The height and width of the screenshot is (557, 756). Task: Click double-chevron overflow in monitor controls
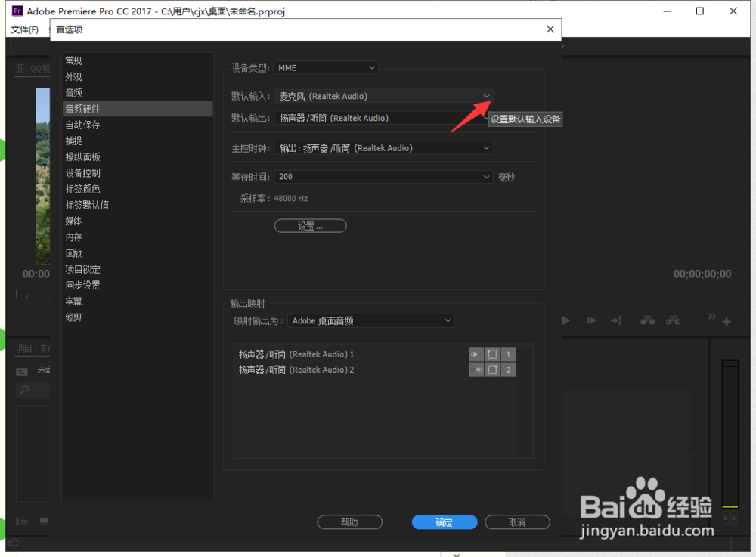pyautogui.click(x=712, y=317)
